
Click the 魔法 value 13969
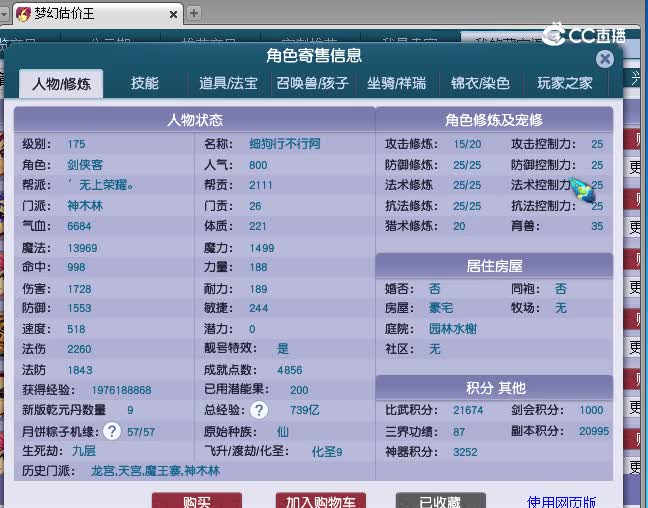(x=82, y=248)
